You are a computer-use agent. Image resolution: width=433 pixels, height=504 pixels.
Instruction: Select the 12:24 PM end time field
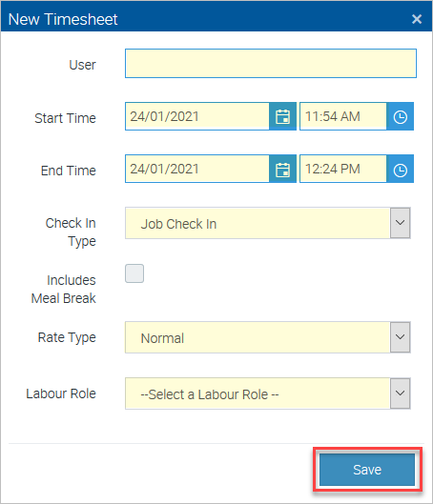point(343,169)
